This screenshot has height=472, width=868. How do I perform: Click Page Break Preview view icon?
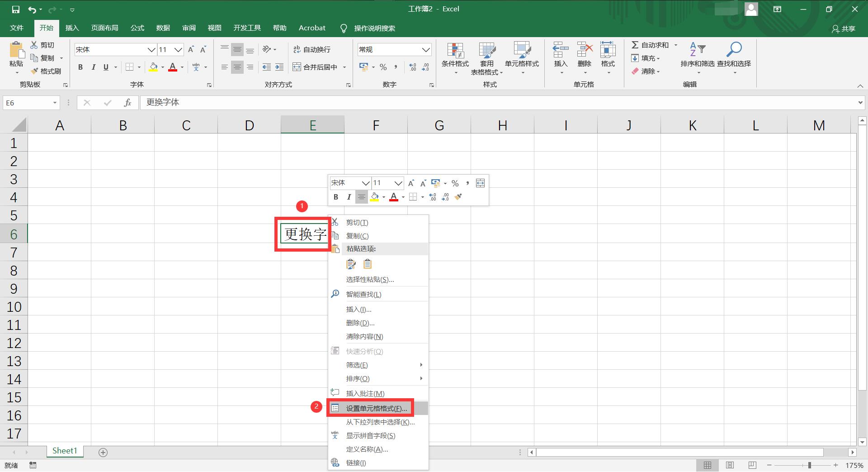(x=752, y=465)
